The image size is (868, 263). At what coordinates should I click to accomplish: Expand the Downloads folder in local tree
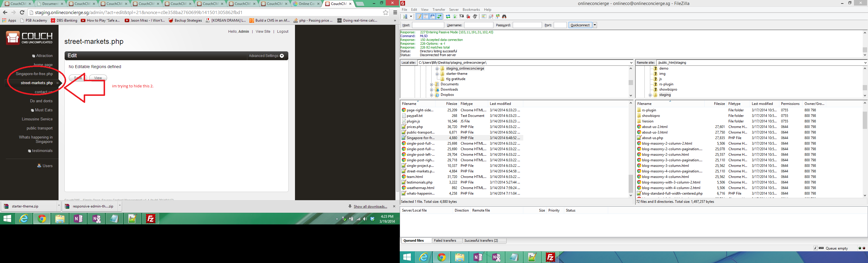pyautogui.click(x=432, y=90)
